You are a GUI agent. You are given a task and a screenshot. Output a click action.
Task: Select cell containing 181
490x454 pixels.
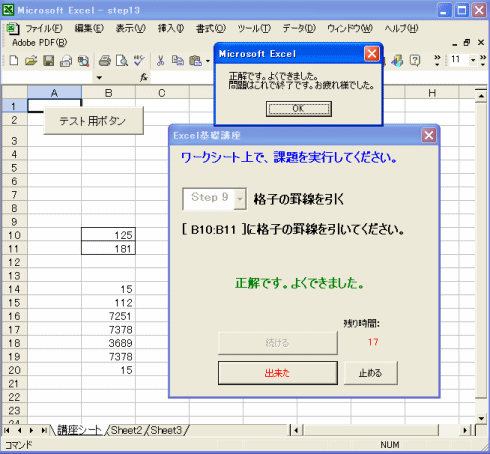[108, 248]
